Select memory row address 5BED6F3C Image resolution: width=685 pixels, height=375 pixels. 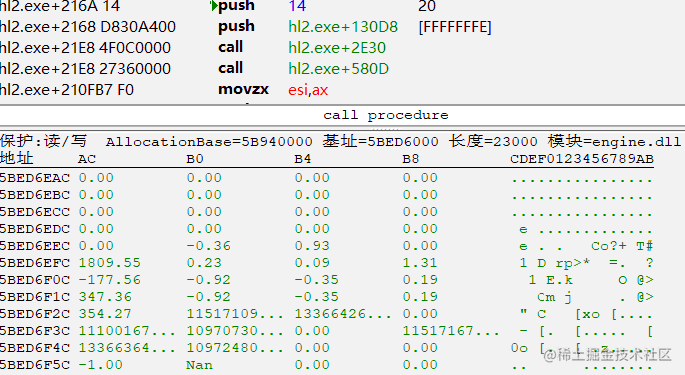[35, 331]
